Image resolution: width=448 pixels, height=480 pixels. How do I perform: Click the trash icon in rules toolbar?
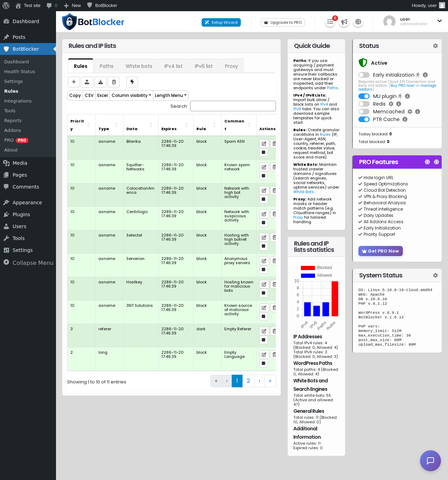(114, 82)
